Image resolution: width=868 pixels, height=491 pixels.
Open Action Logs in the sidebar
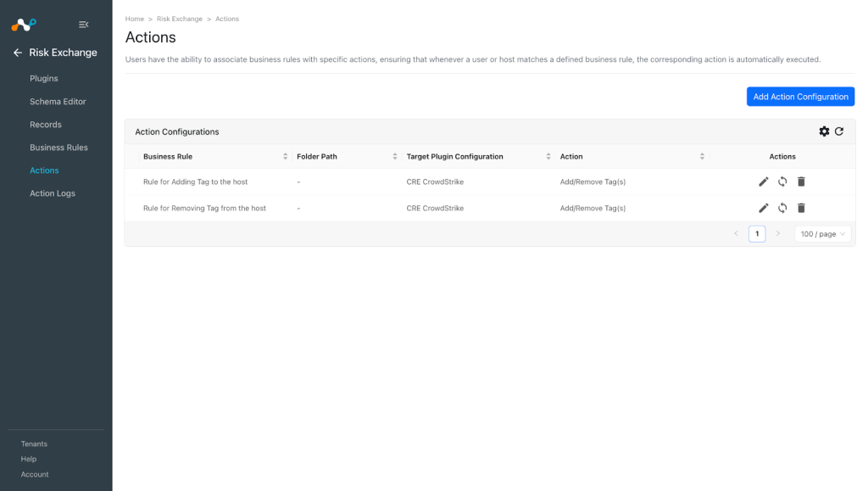(x=53, y=193)
